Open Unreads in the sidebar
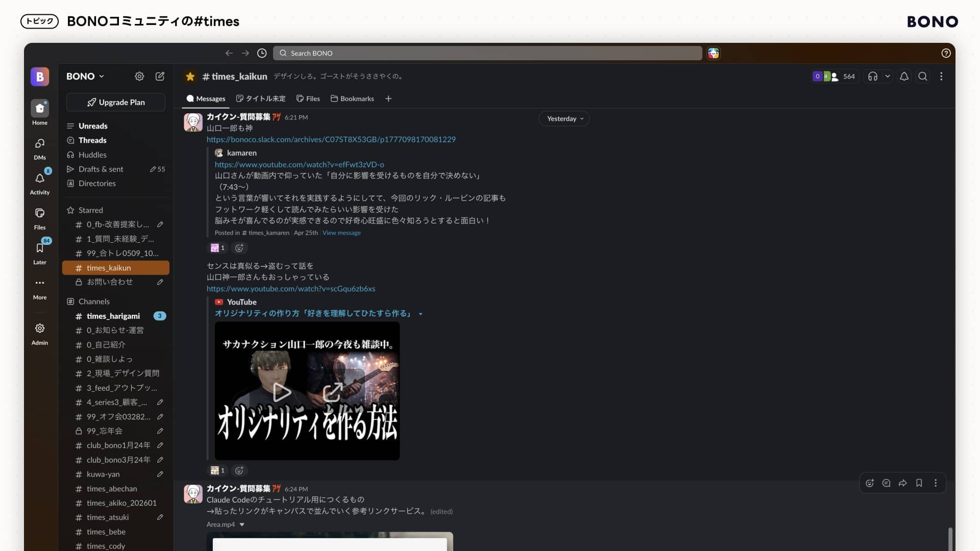This screenshot has height=551, width=980. click(x=116, y=126)
